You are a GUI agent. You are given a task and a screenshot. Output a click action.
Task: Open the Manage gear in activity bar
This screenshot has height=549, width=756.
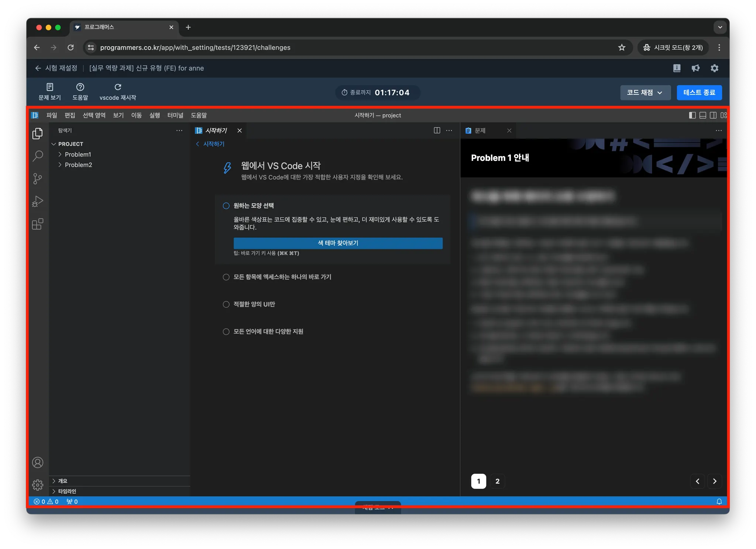pyautogui.click(x=38, y=485)
